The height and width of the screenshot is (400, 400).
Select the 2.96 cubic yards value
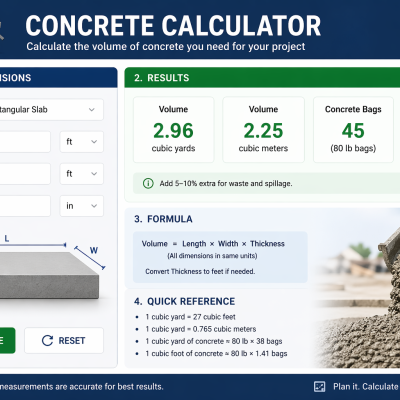(x=173, y=130)
